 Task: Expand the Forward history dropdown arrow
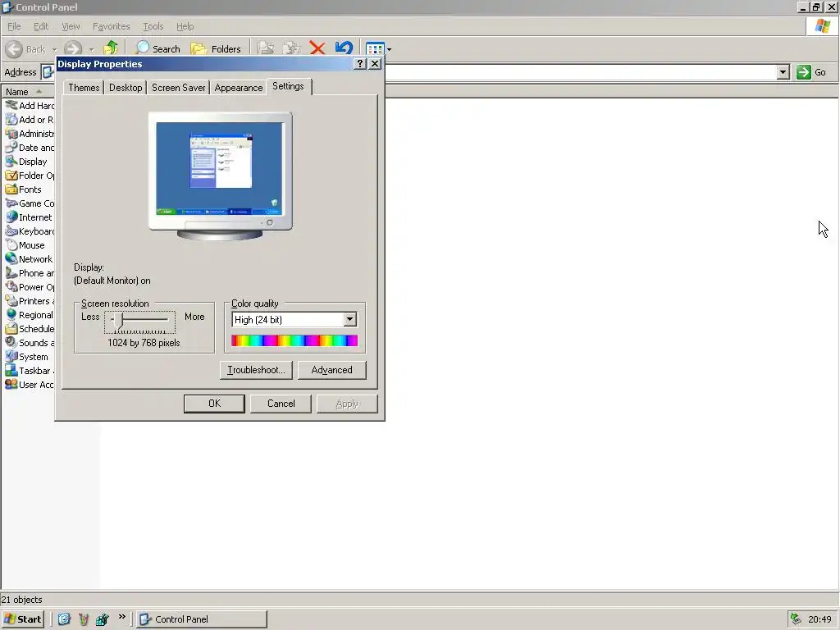pos(91,49)
